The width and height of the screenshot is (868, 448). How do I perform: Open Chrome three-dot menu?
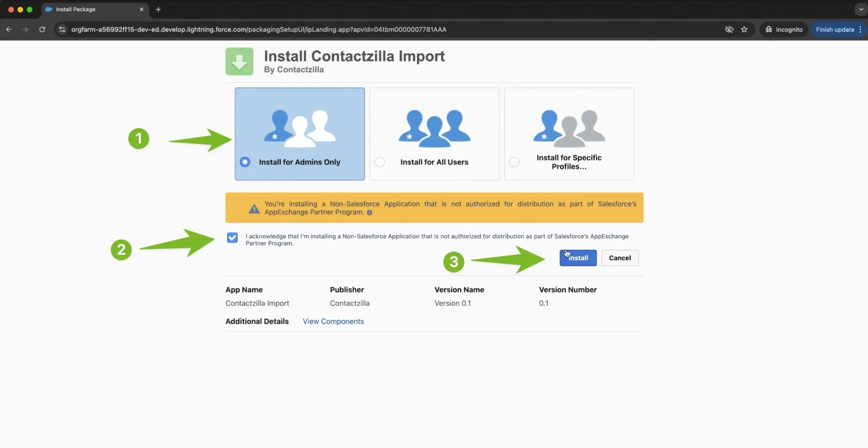coord(860,29)
